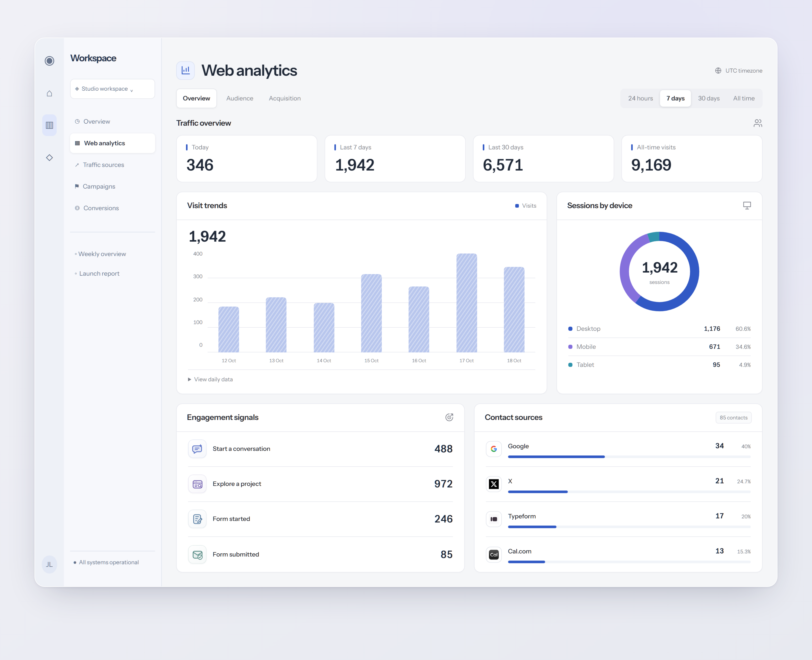
Task: Open the Weekly overview report link
Action: pyautogui.click(x=100, y=254)
